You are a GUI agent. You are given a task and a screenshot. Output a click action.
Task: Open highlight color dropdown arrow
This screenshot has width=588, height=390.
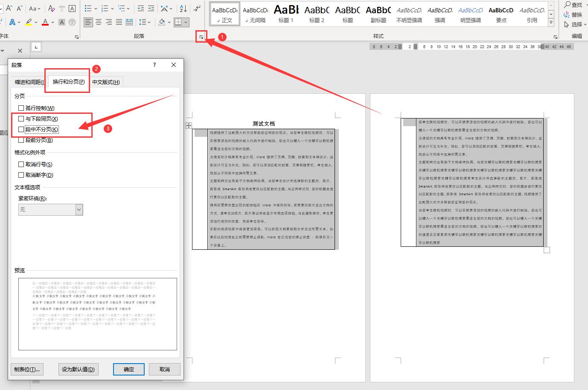point(36,22)
